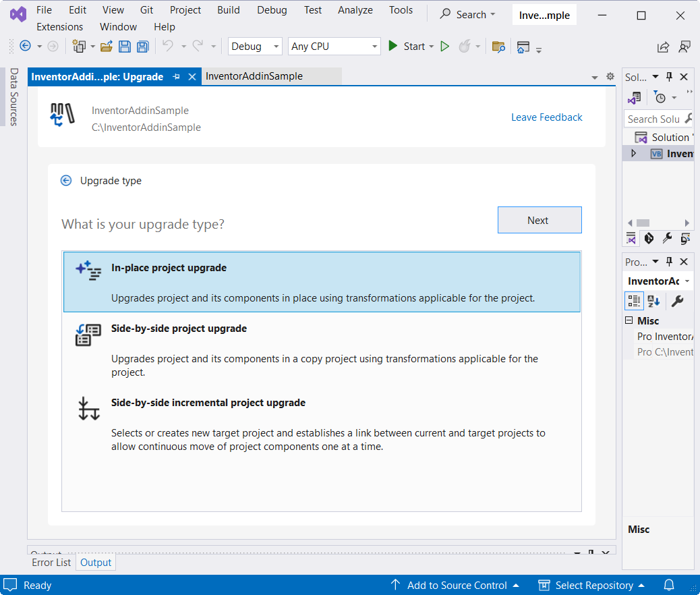Click the Save floppy disk icon
Viewport: 700px width, 595px height.
point(125,46)
